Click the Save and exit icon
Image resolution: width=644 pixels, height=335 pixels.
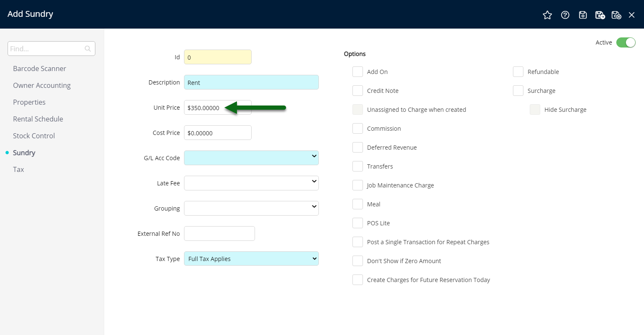tap(616, 15)
